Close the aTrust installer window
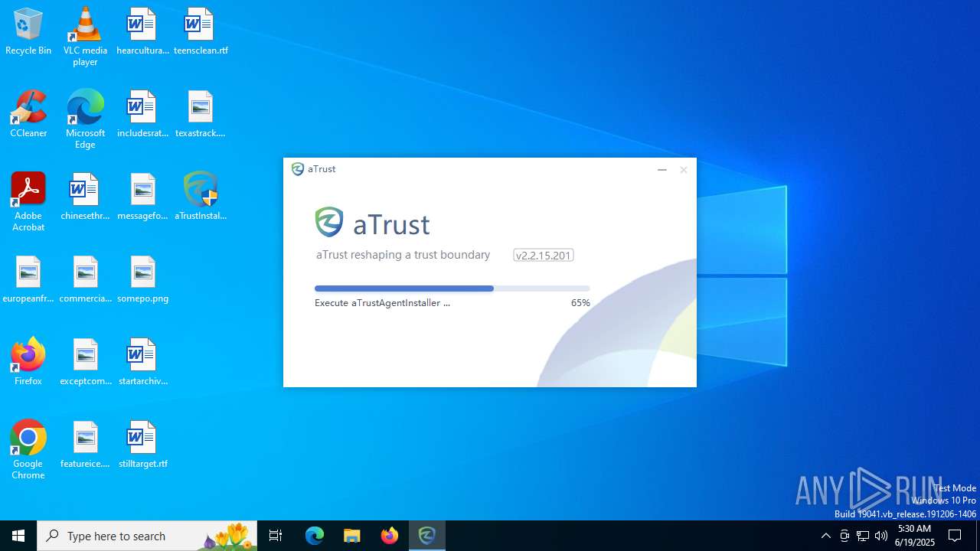This screenshot has height=551, width=980. tap(684, 170)
